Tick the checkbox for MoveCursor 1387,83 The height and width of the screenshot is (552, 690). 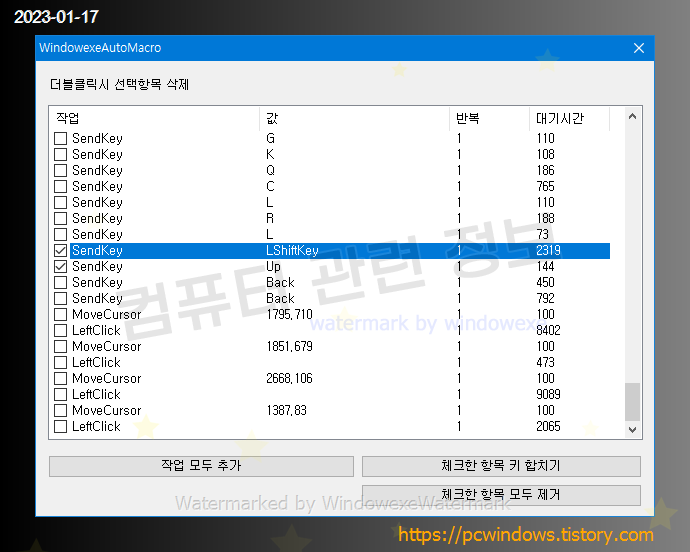(60, 410)
